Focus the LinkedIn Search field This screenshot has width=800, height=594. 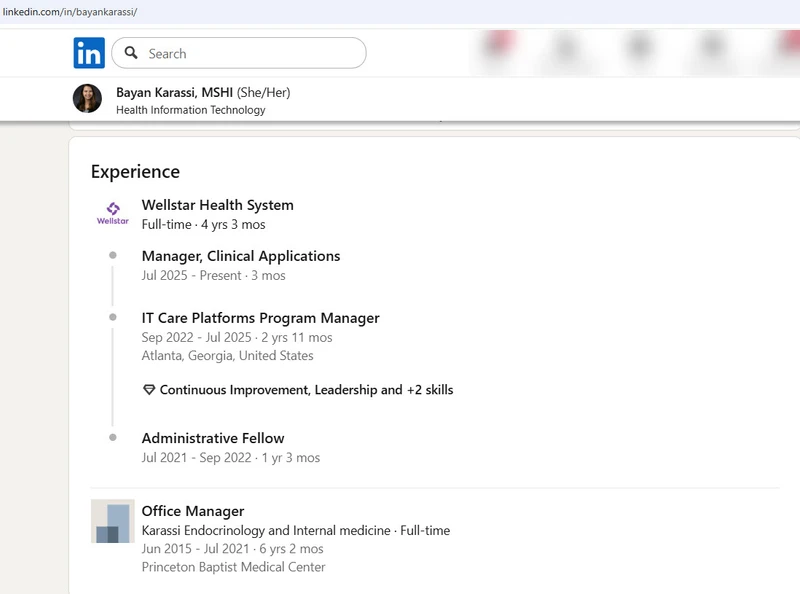pos(250,53)
